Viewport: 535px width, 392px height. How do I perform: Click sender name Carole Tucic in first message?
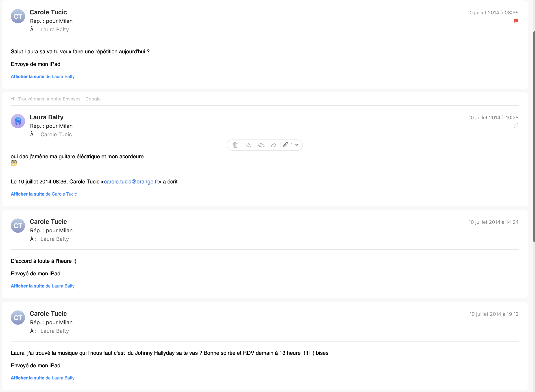[48, 12]
